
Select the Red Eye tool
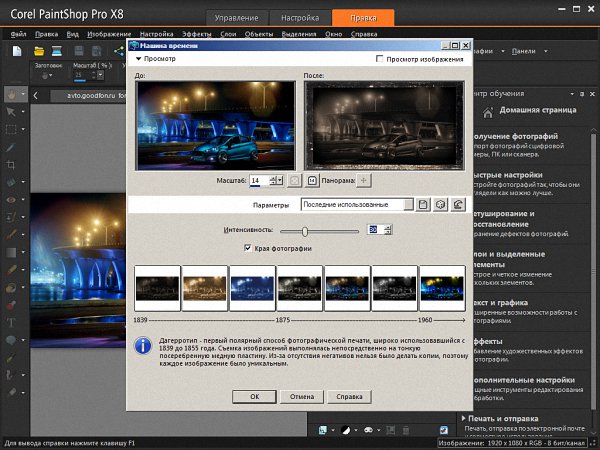click(11, 200)
